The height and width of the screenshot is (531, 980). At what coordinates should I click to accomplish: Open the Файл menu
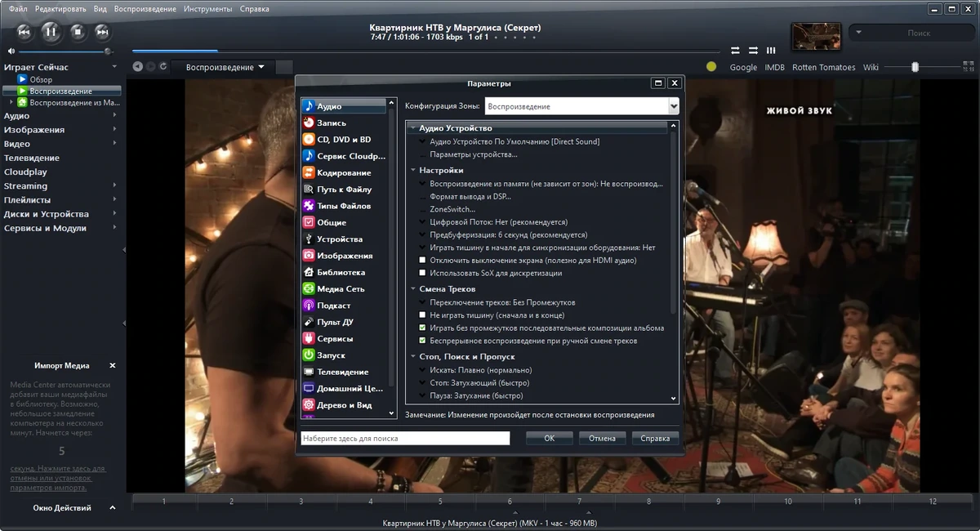pos(18,8)
